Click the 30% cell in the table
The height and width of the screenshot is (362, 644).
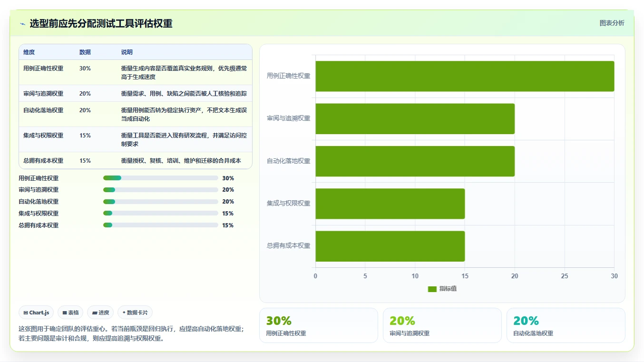pos(85,68)
